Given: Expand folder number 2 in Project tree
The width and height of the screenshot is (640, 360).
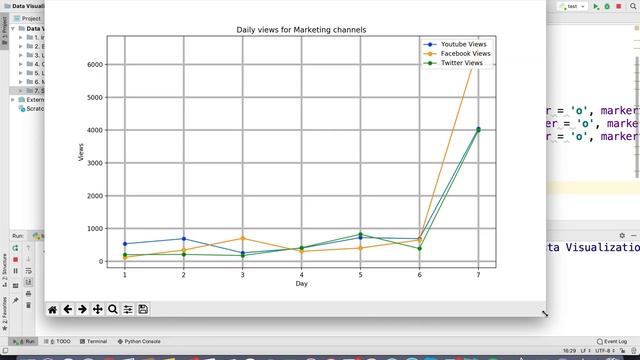Looking at the screenshot, I should click(x=21, y=47).
